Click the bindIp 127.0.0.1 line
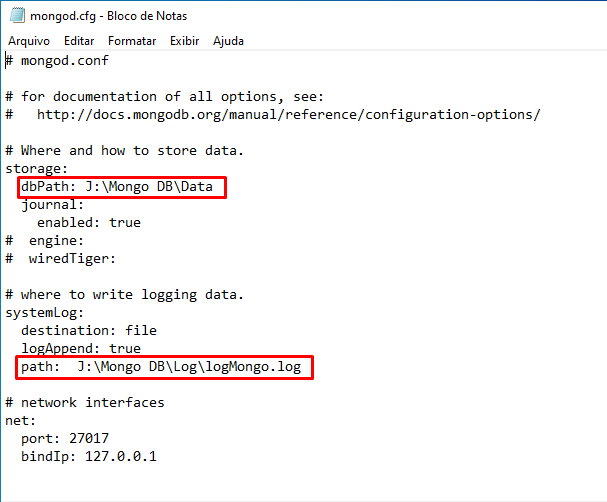The image size is (607, 502). pos(89,457)
